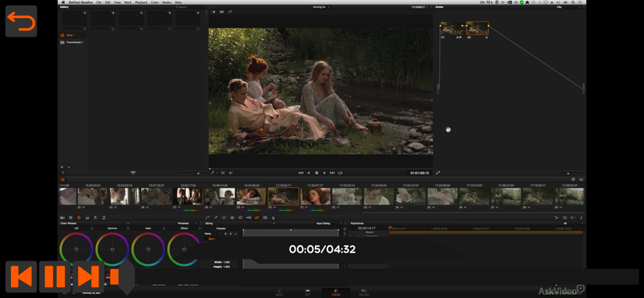Open the Help menu
Screen dimensions: 644x298
coord(178,3)
